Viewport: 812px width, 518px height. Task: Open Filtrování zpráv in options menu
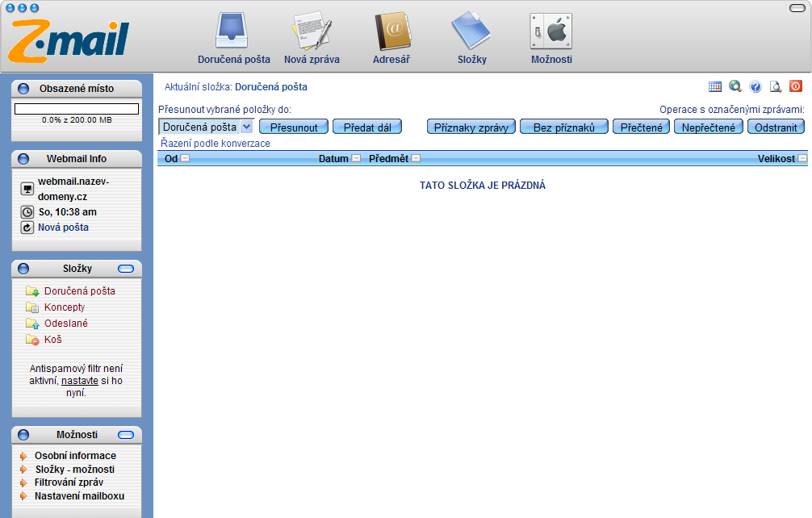pos(69,482)
